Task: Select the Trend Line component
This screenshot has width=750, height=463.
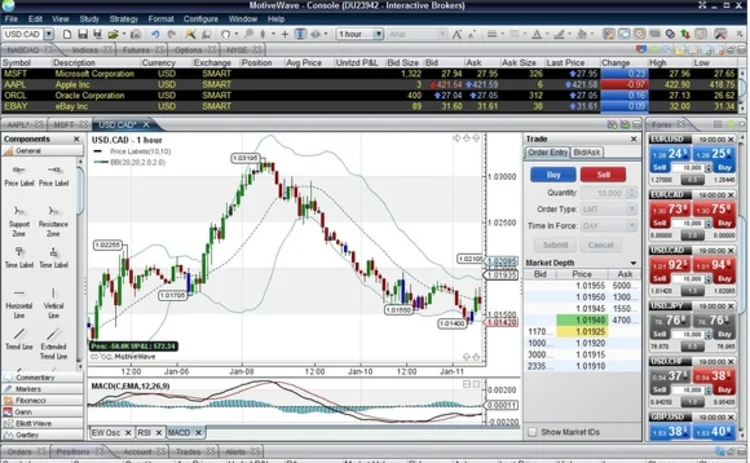Action: pyautogui.click(x=19, y=339)
